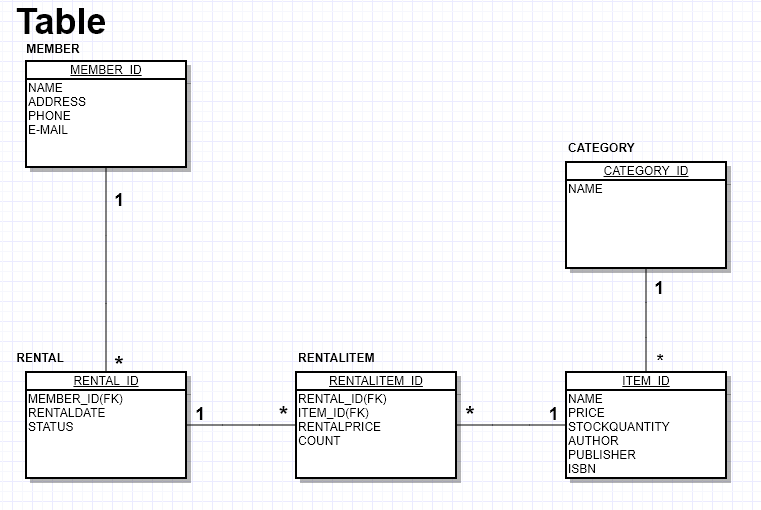Select the MEMBER-to-RENTAL relationship line
The width and height of the screenshot is (761, 510).
click(106, 270)
